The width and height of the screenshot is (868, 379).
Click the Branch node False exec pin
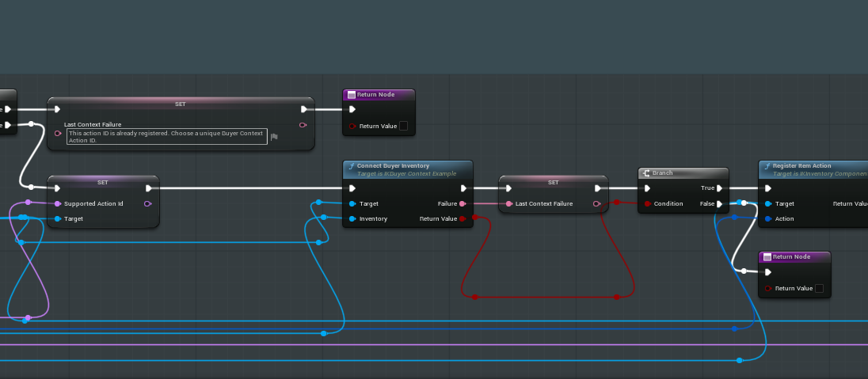click(719, 203)
